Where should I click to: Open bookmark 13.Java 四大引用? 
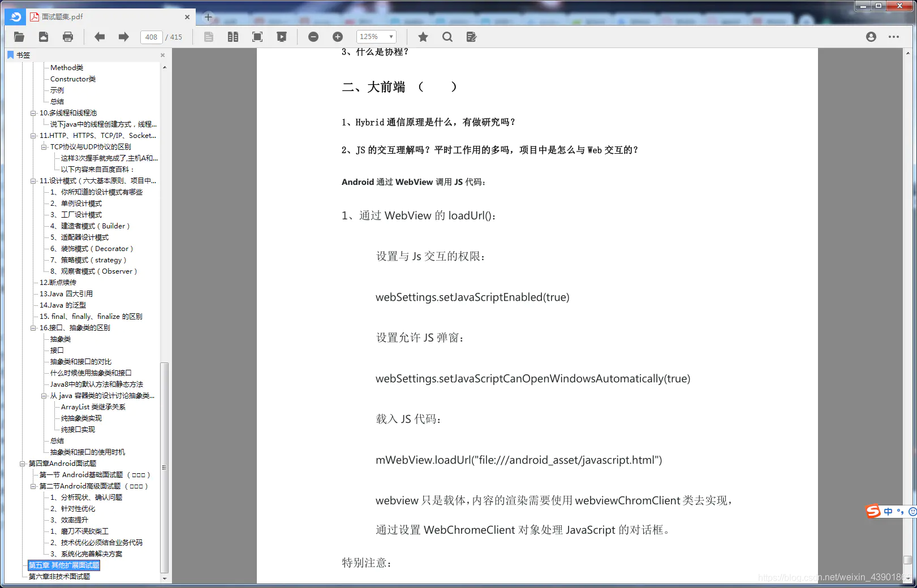pyautogui.click(x=66, y=294)
